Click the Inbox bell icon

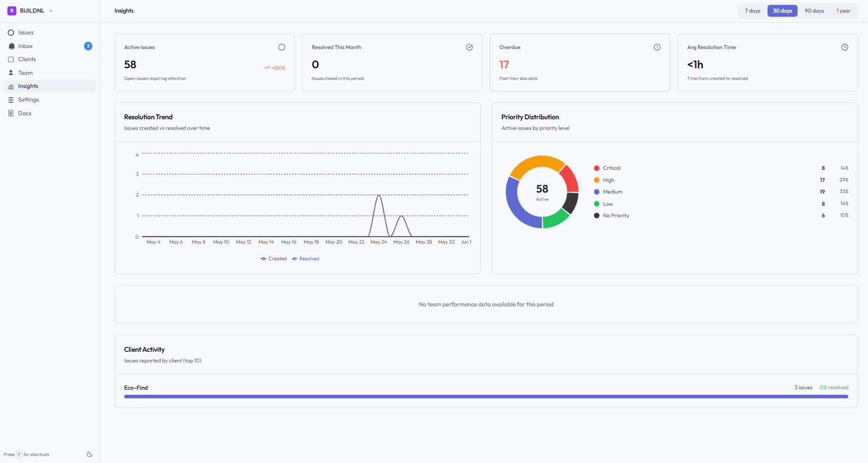pos(11,46)
